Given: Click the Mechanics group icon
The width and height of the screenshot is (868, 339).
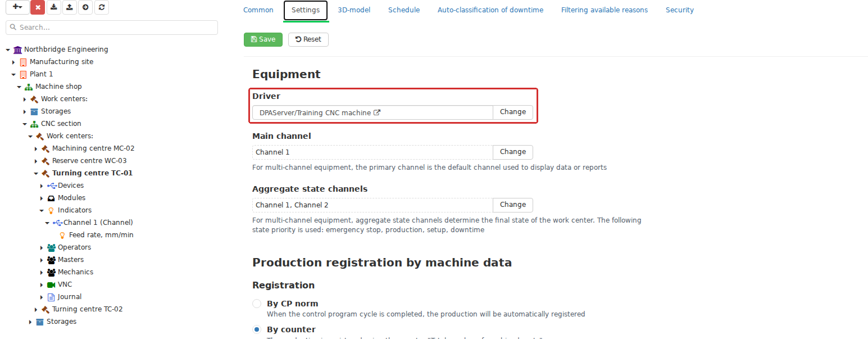Looking at the screenshot, I should (52, 272).
